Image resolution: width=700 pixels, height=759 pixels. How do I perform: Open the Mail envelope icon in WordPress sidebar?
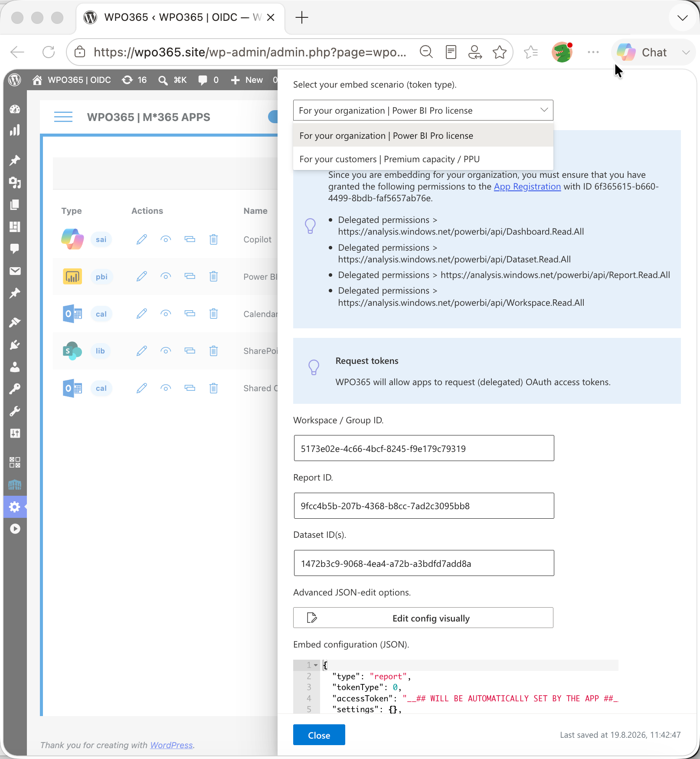coord(15,271)
